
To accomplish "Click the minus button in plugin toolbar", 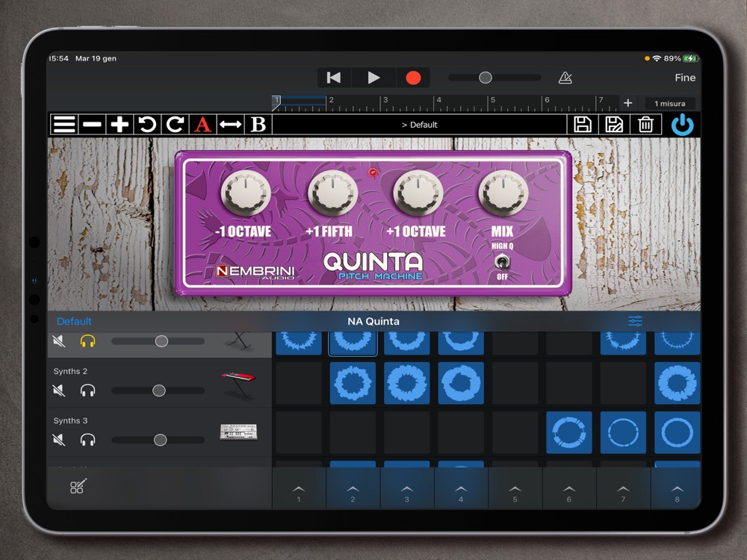I will 92,125.
